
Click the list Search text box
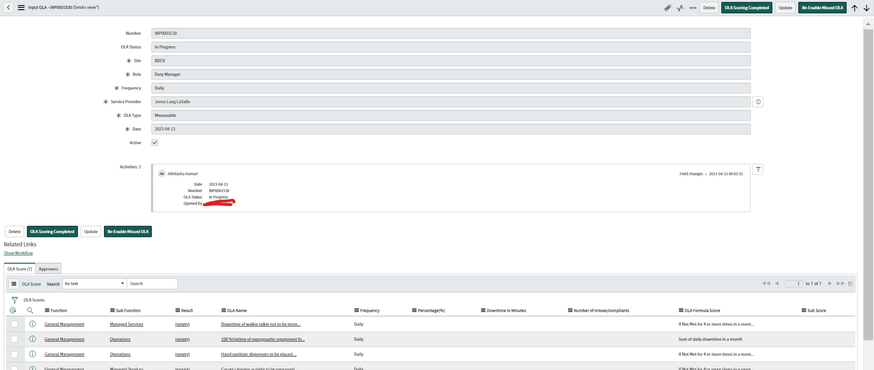tap(152, 284)
